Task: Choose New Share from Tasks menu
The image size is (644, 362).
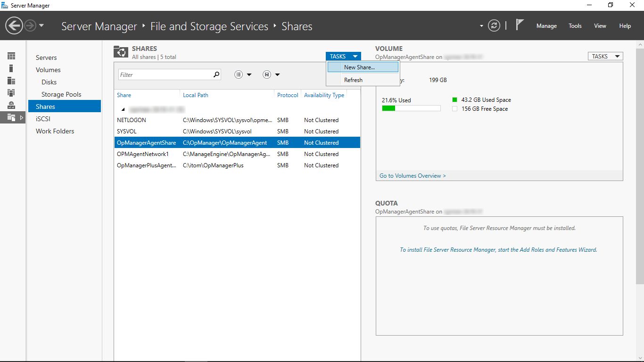Action: (359, 67)
